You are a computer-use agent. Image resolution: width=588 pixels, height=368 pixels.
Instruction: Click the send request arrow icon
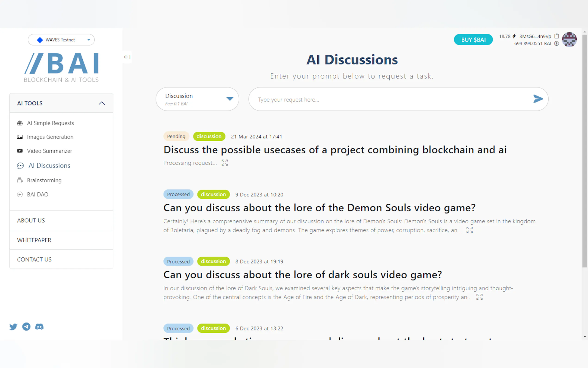(x=538, y=99)
